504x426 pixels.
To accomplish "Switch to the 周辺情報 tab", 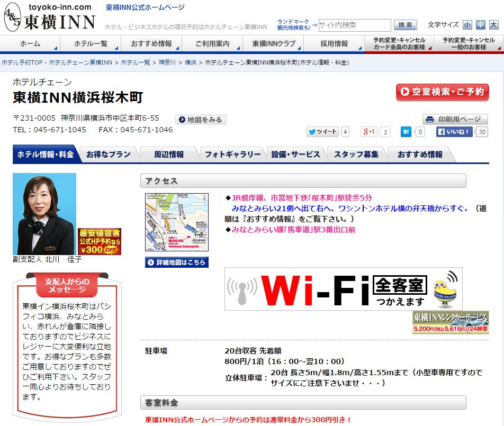I will pos(169,155).
